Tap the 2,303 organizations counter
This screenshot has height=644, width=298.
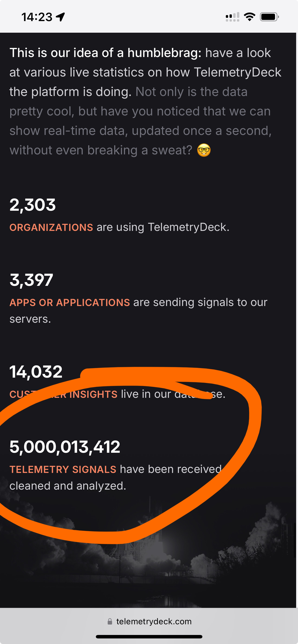pyautogui.click(x=32, y=205)
